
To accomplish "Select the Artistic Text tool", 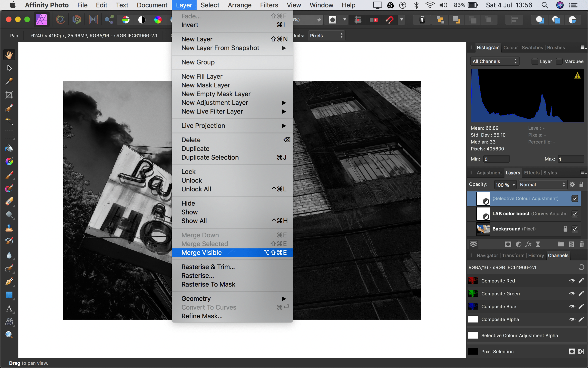I will [9, 309].
